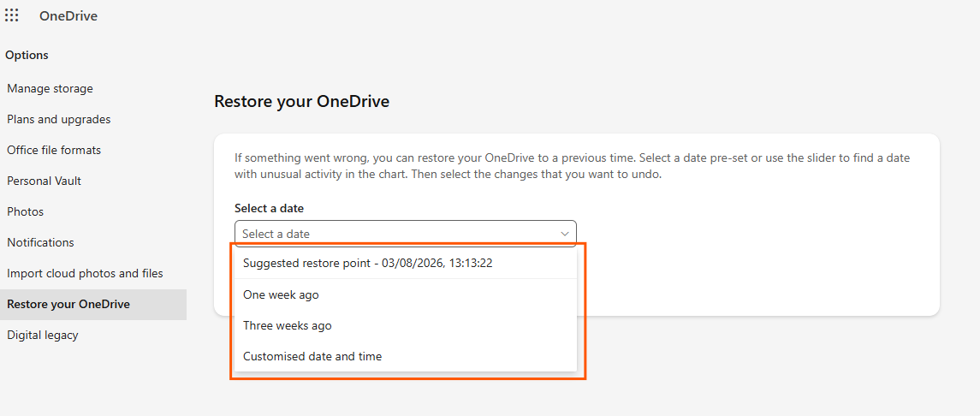Click the Options sidebar heading
The image size is (980, 416).
(27, 55)
